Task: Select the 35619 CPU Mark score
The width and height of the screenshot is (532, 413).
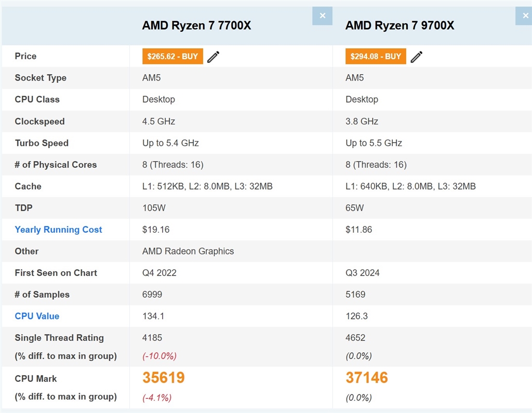Action: point(163,378)
